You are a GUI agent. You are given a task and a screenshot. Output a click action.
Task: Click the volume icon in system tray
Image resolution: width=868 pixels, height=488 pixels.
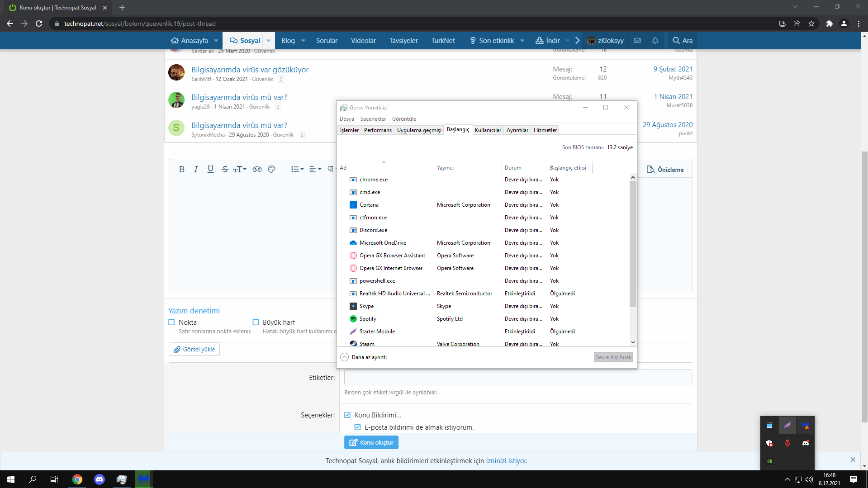click(809, 479)
